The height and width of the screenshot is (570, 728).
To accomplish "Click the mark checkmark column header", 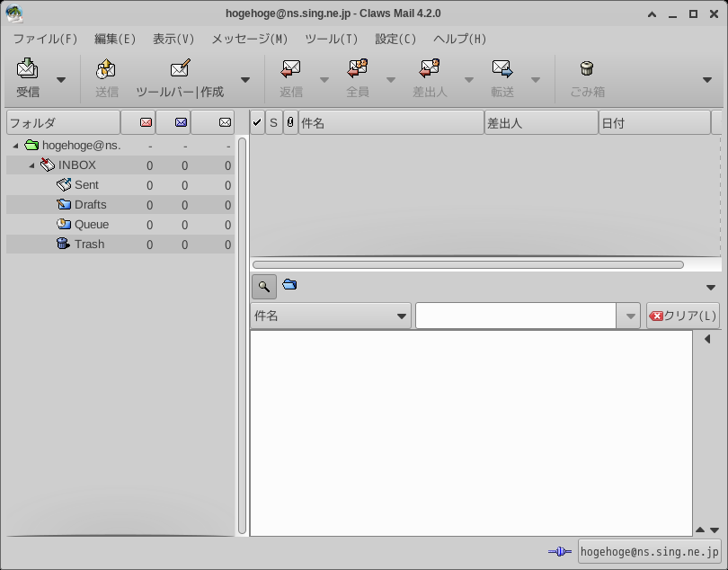I will [257, 122].
